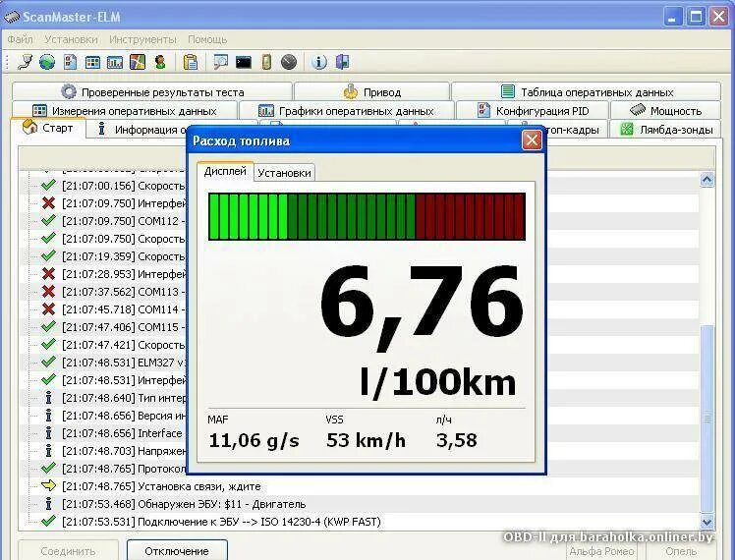Switch to Проверенные результаты теста tab
This screenshot has height=560, width=735.
tap(152, 91)
